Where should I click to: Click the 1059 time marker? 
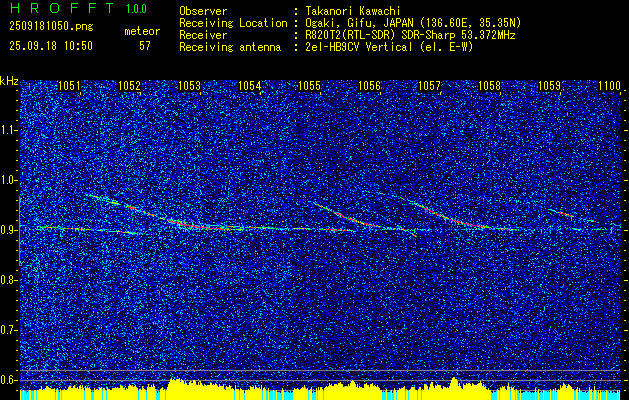click(550, 86)
